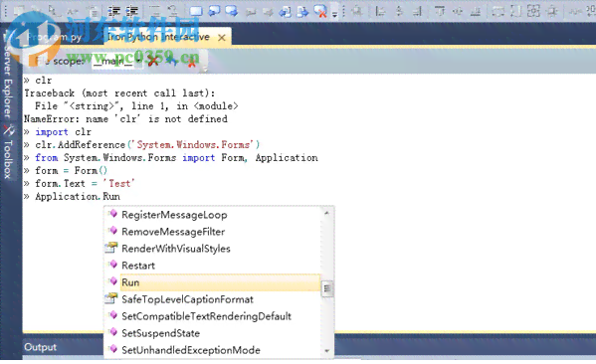
Task: Go to previous bookmark icon
Action: pos(214,11)
